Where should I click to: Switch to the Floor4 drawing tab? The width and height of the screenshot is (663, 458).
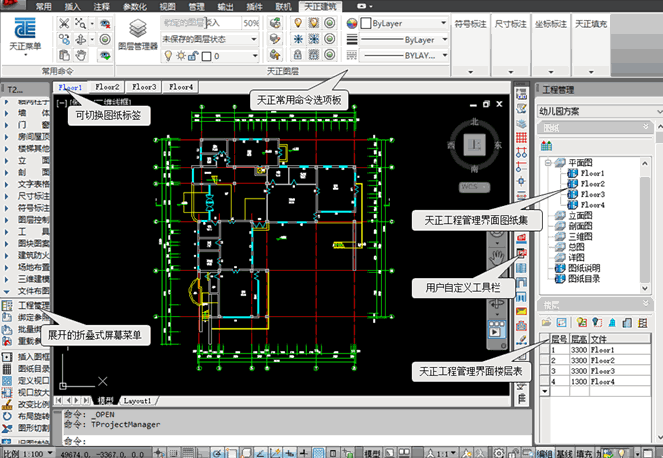point(181,87)
